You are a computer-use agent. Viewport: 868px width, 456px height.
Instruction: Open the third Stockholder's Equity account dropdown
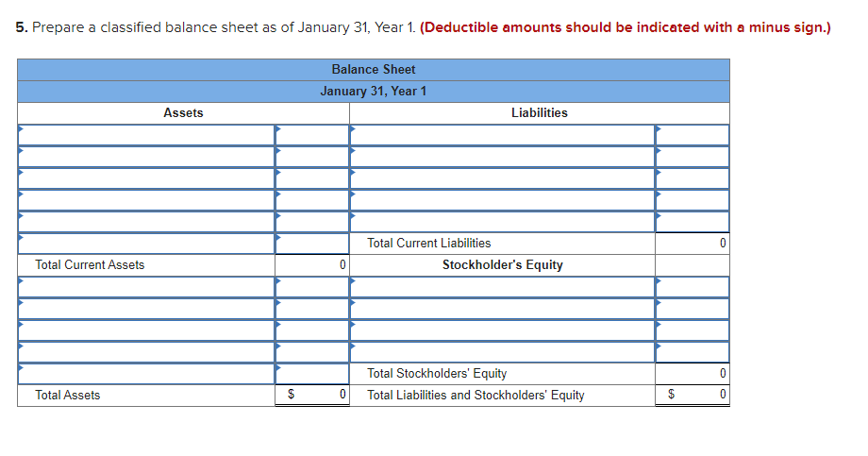[x=502, y=330]
